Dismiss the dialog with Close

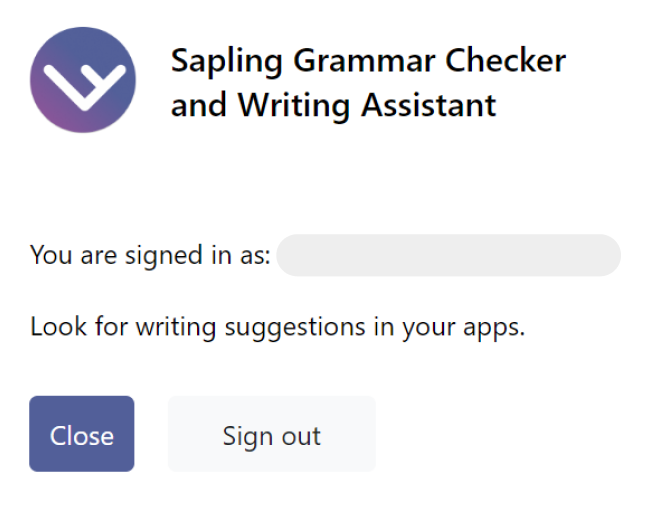click(x=81, y=434)
